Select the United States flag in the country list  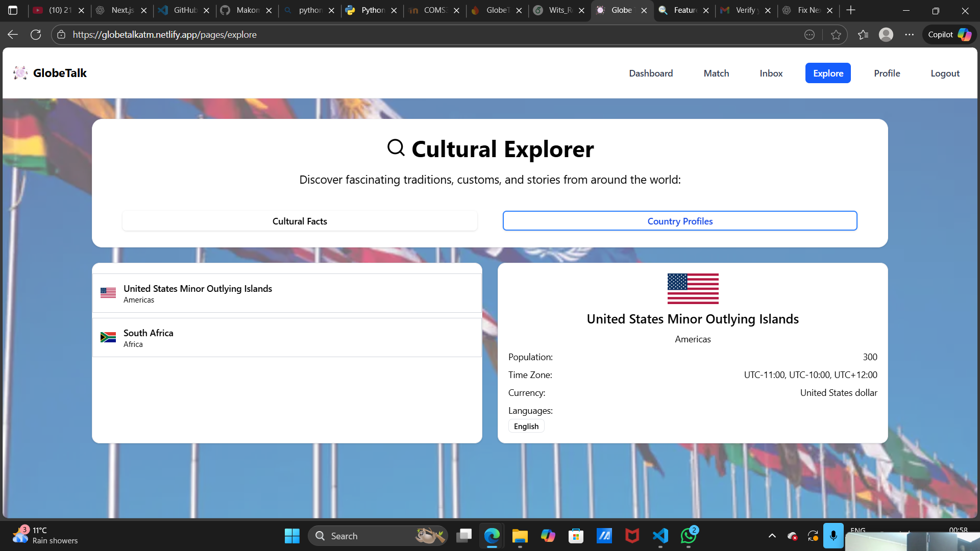108,292
